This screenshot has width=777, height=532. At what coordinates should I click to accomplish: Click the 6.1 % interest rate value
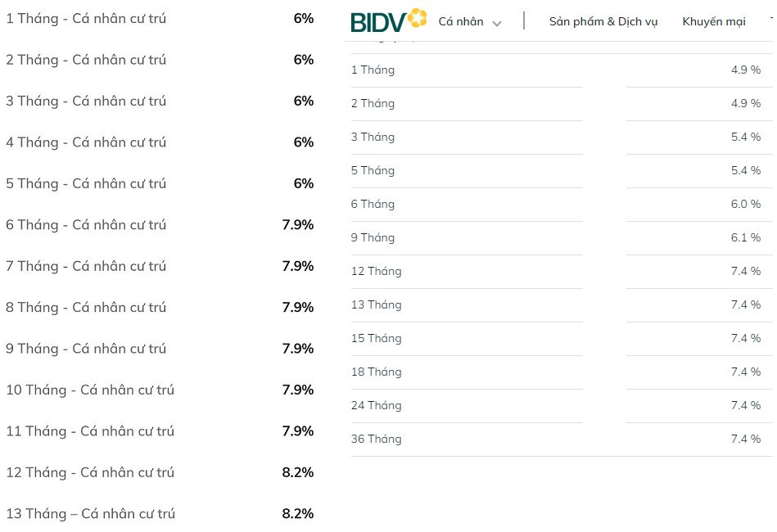click(x=745, y=238)
